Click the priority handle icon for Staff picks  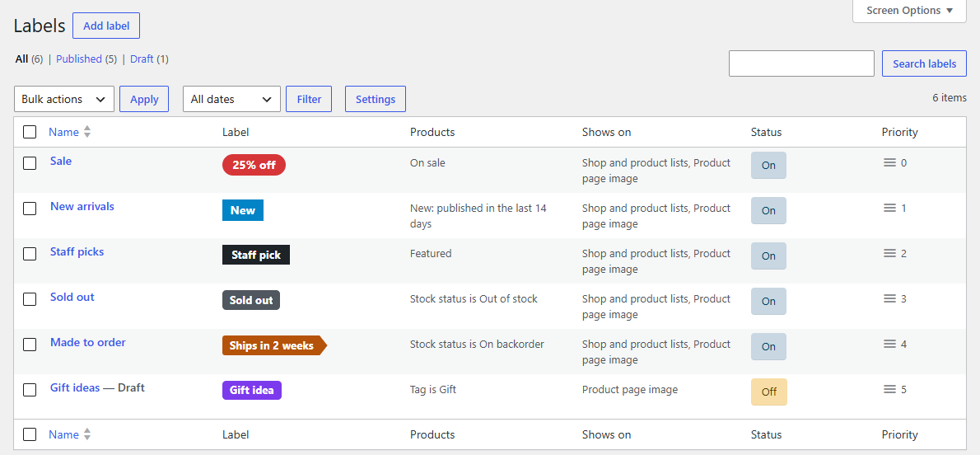[889, 254]
